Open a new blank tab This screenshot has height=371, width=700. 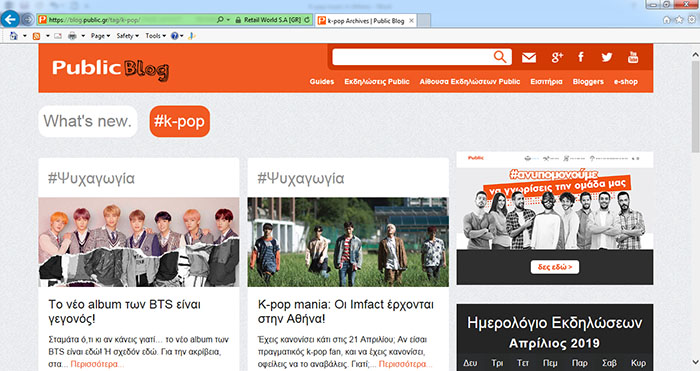tap(424, 21)
